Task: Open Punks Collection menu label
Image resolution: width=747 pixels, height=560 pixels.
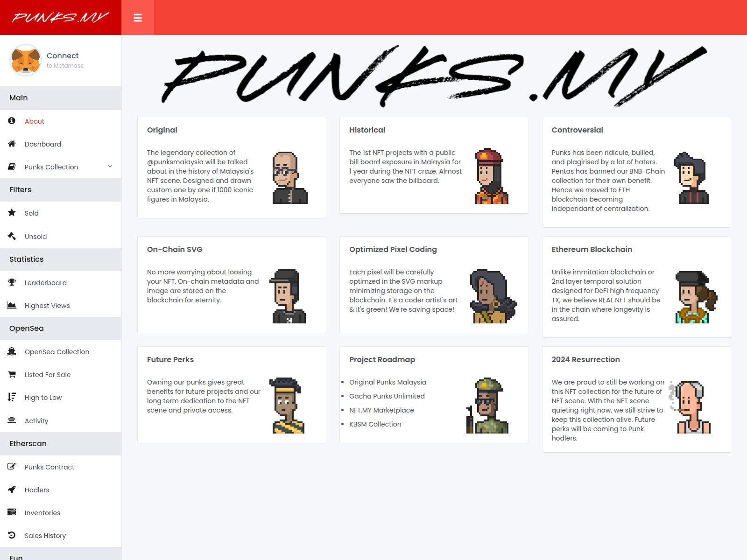Action: (51, 167)
